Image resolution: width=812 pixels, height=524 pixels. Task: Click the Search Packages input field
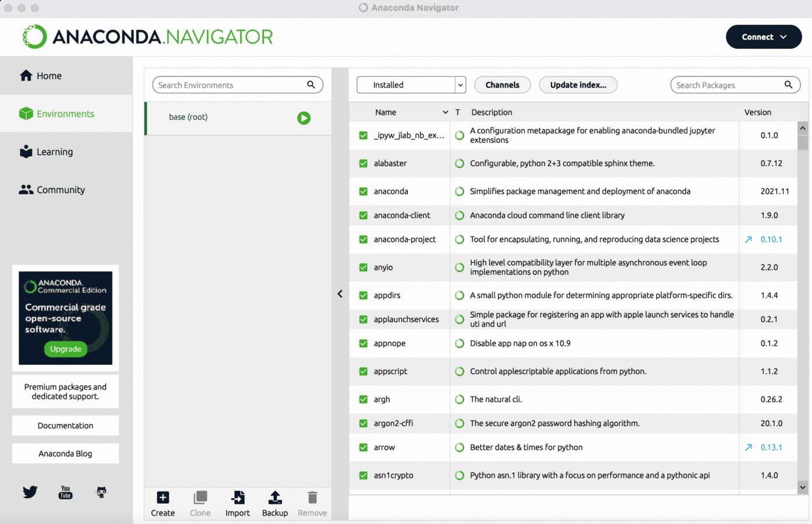click(x=728, y=85)
